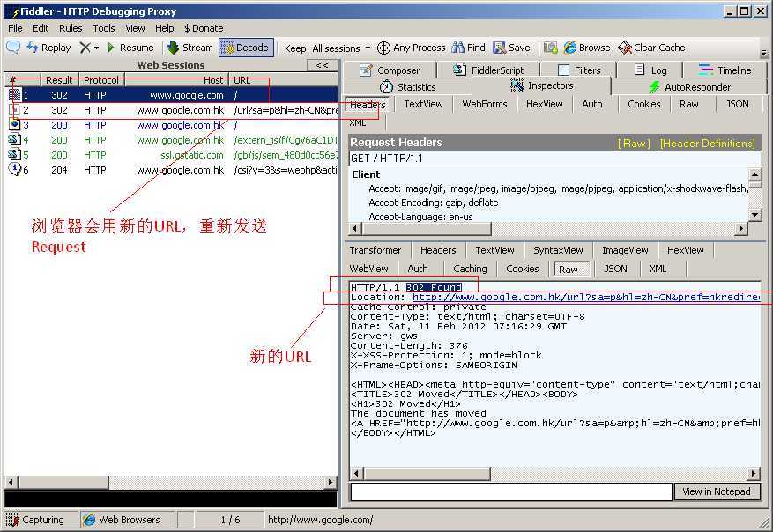Switch to response Transformer tab
The image size is (773, 532).
point(375,250)
